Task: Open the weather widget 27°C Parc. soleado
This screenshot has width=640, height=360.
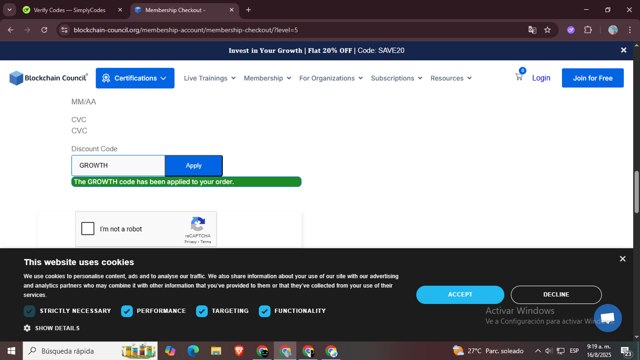Action: pos(488,351)
